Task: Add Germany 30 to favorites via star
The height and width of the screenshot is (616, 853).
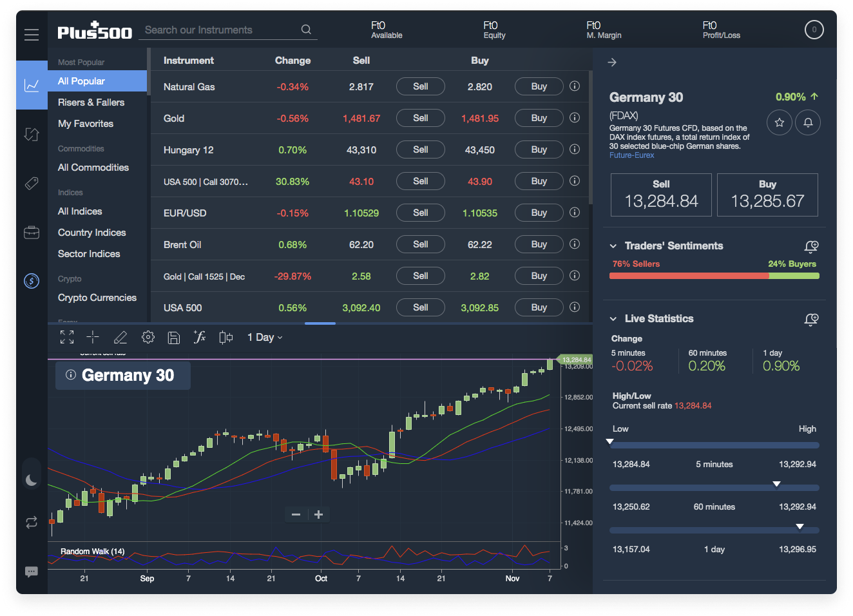Action: click(x=779, y=122)
